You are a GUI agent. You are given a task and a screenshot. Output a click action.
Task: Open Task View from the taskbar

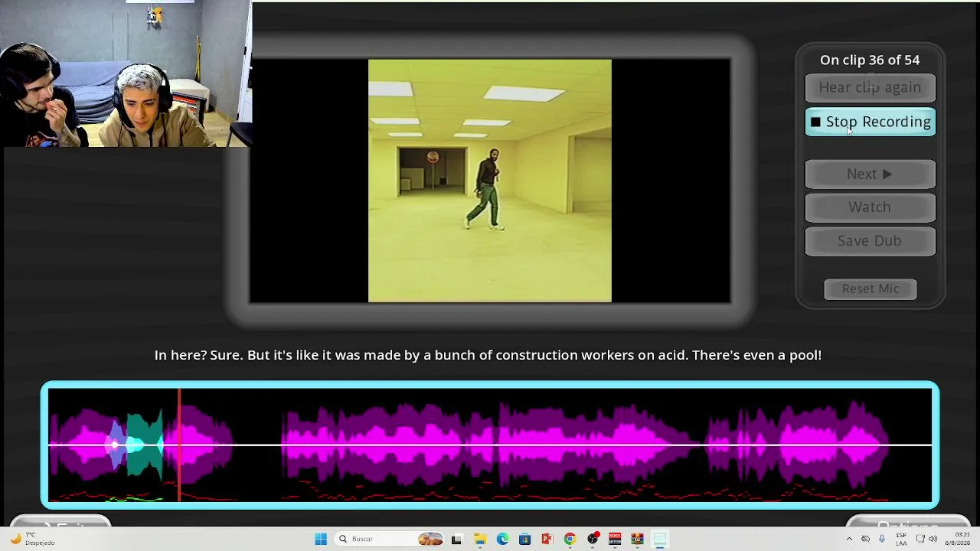tap(457, 539)
